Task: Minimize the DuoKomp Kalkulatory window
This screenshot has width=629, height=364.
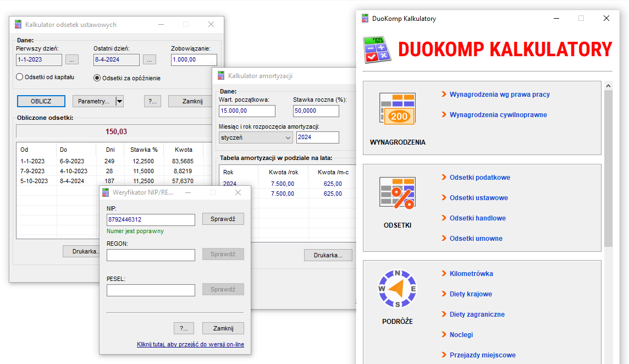Action: (x=556, y=19)
